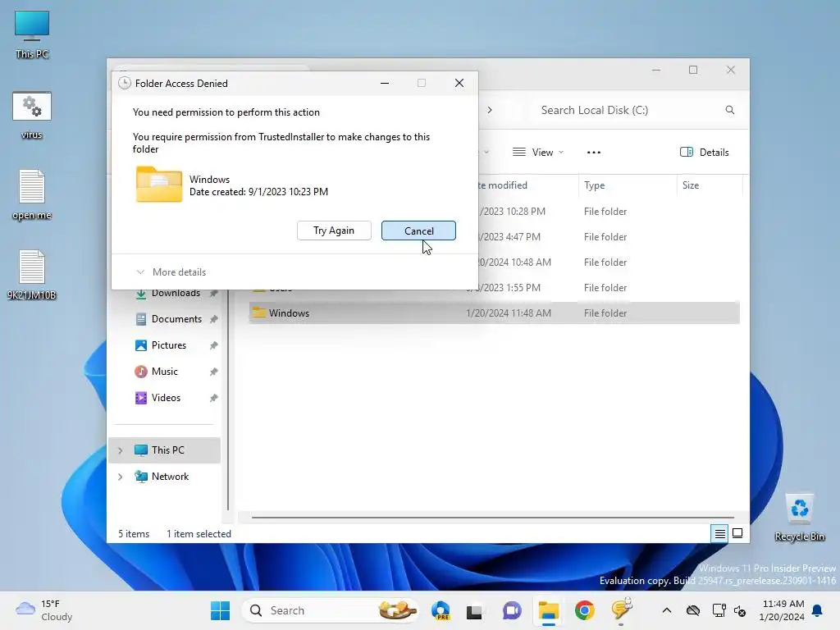Open the Chat app on taskbar
Viewport: 840px width, 630px height.
click(512, 610)
